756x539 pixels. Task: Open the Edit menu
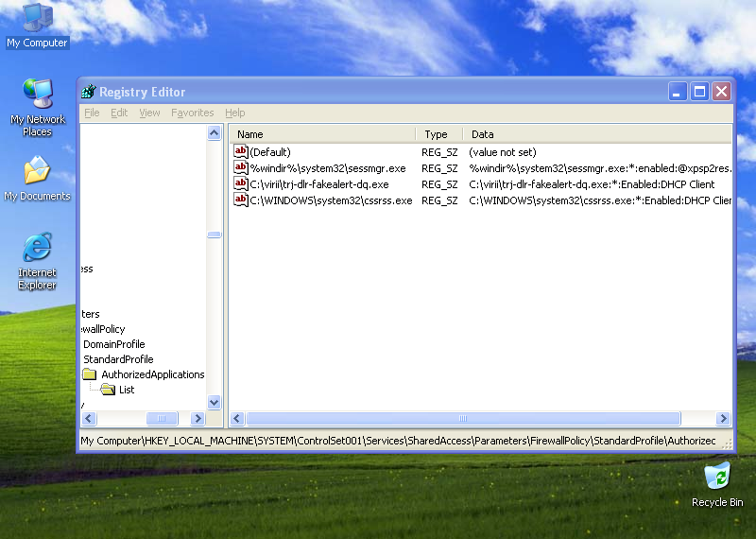coord(119,113)
